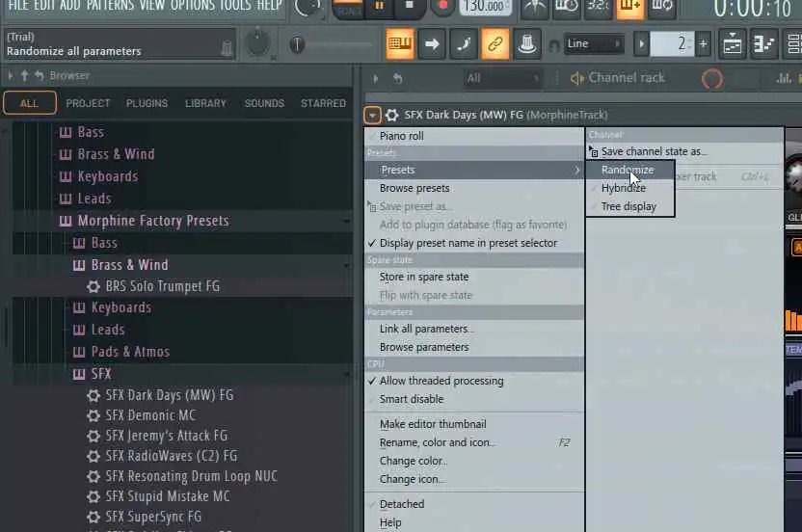The width and height of the screenshot is (802, 532).
Task: Open the Channel rack menu arrow
Action: pyautogui.click(x=375, y=79)
